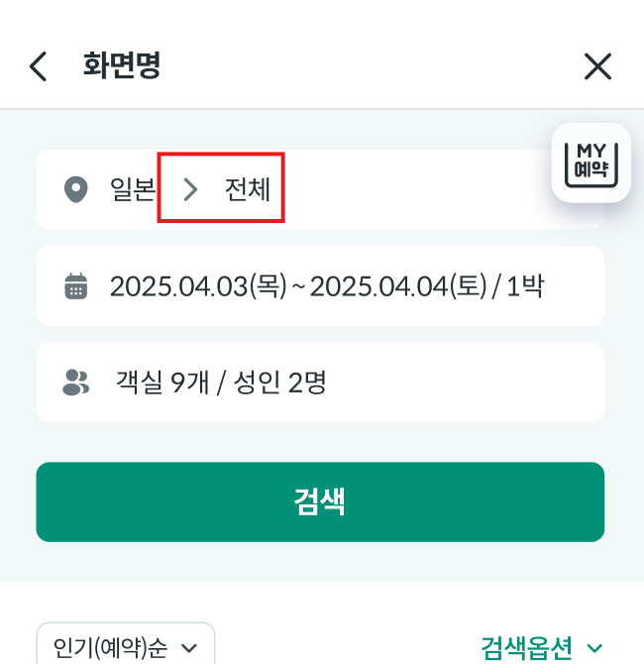Click the 화면명 screen title

coord(122,66)
